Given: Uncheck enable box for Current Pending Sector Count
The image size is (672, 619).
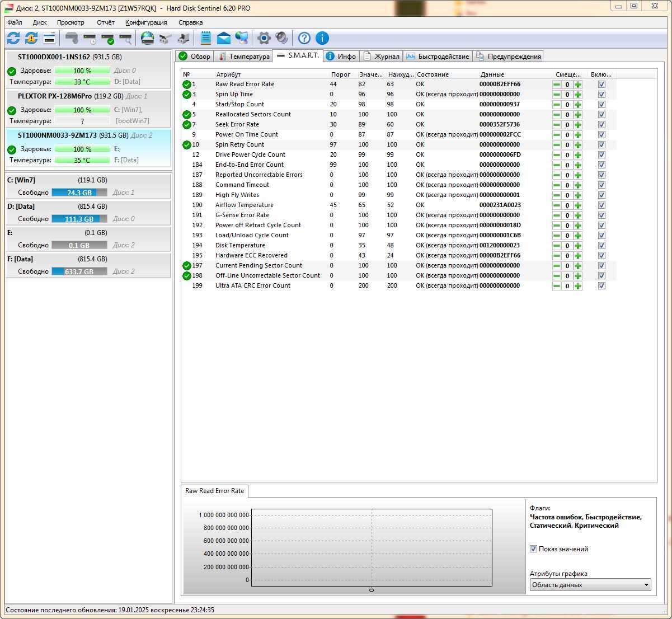Looking at the screenshot, I should pos(601,266).
